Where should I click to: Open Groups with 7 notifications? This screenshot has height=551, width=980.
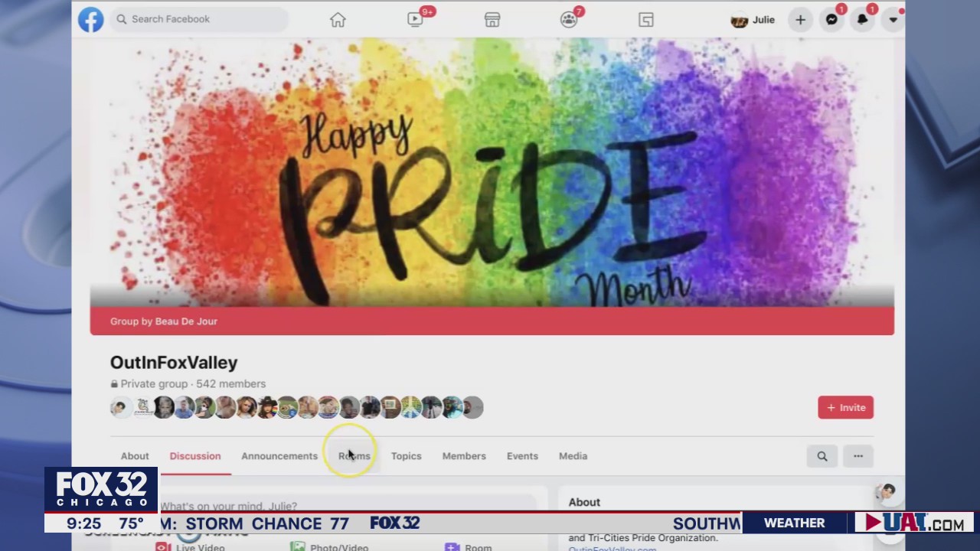[x=569, y=19]
